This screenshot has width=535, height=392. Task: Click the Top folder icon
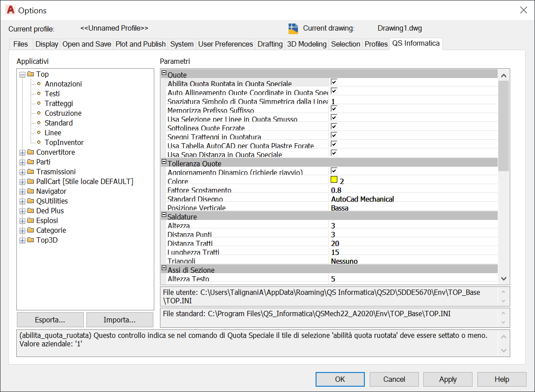[31, 74]
